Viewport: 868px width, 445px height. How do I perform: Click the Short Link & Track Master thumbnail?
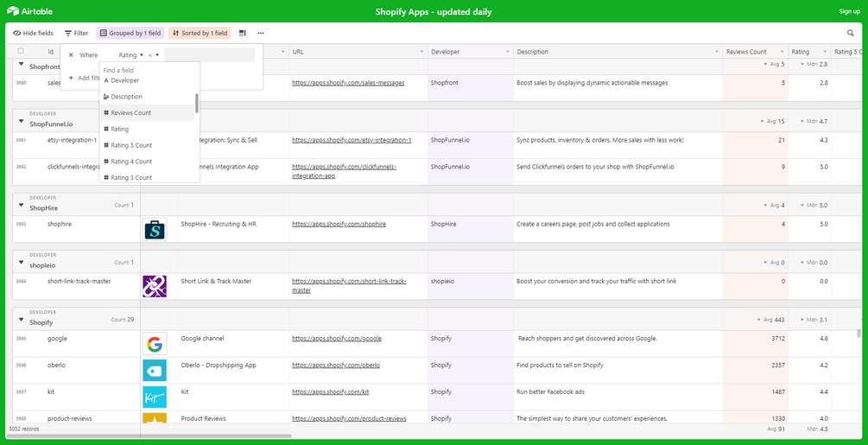point(155,287)
